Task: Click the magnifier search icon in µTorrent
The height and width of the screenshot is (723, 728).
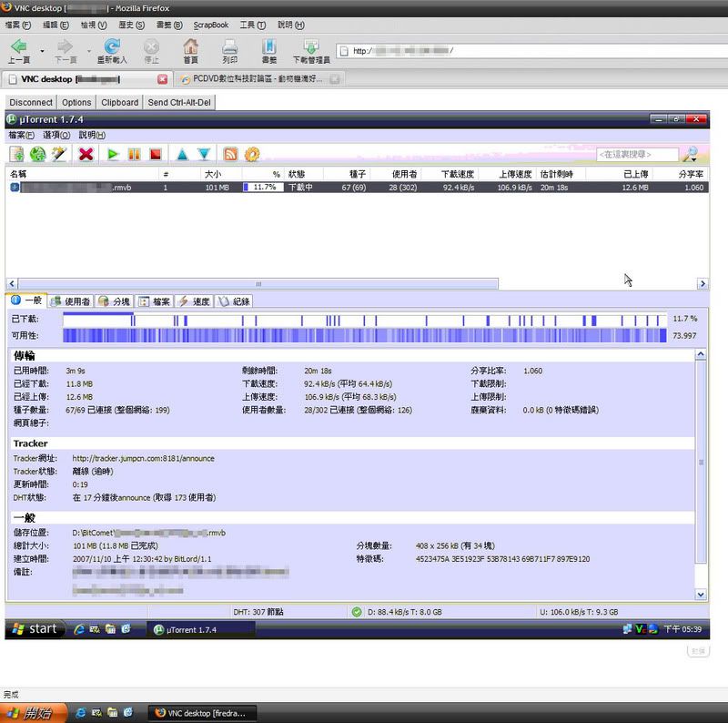Action: tap(691, 154)
